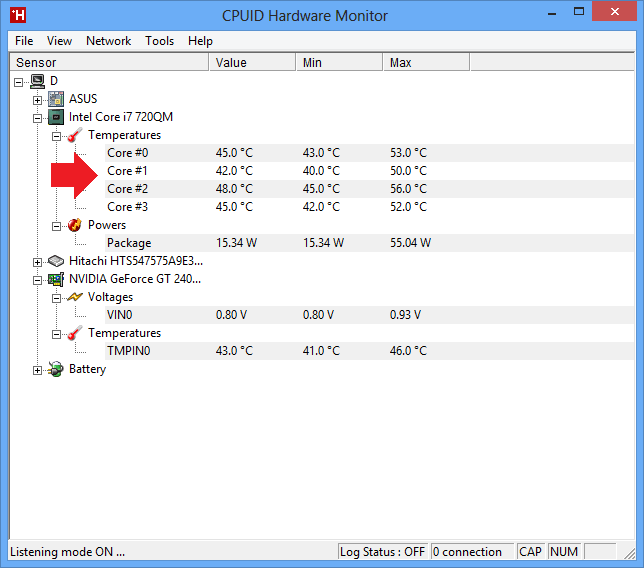
Task: Click the CAP status indicator
Action: point(531,552)
